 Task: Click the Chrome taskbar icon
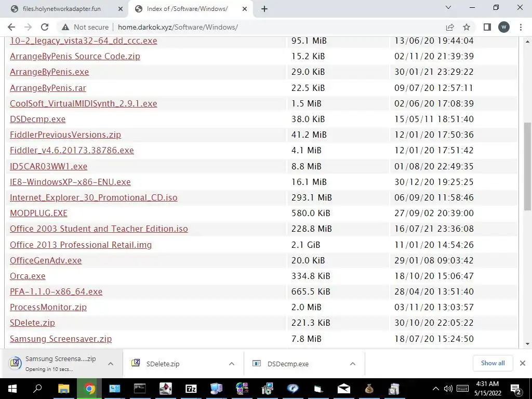point(89,389)
